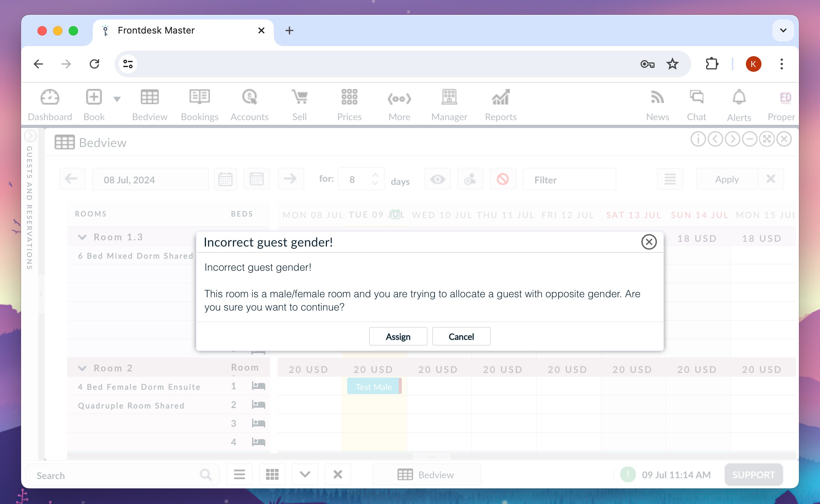This screenshot has width=820, height=504.
Task: Open the Prices tool
Action: (349, 104)
